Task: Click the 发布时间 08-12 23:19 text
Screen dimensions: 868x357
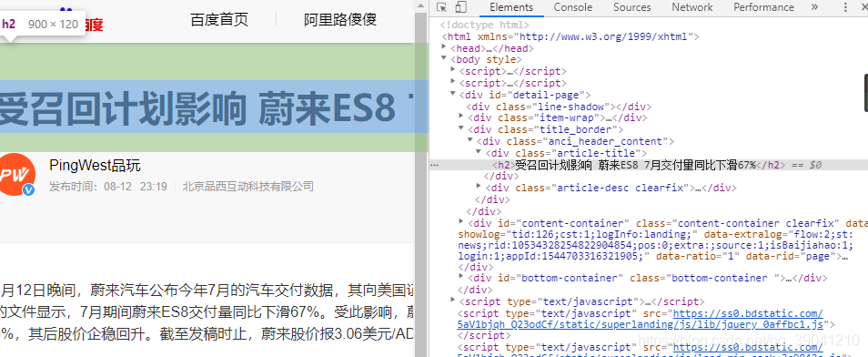Action: 108,187
